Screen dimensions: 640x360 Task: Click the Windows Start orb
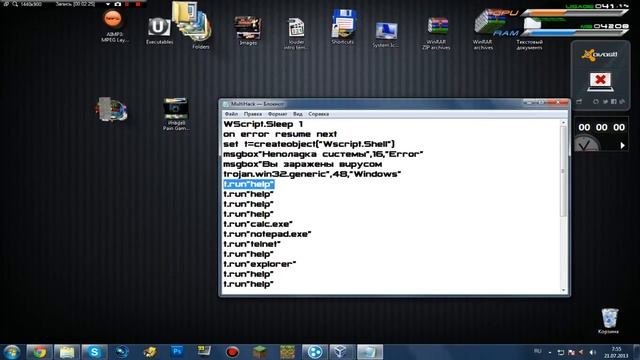pos(12,352)
